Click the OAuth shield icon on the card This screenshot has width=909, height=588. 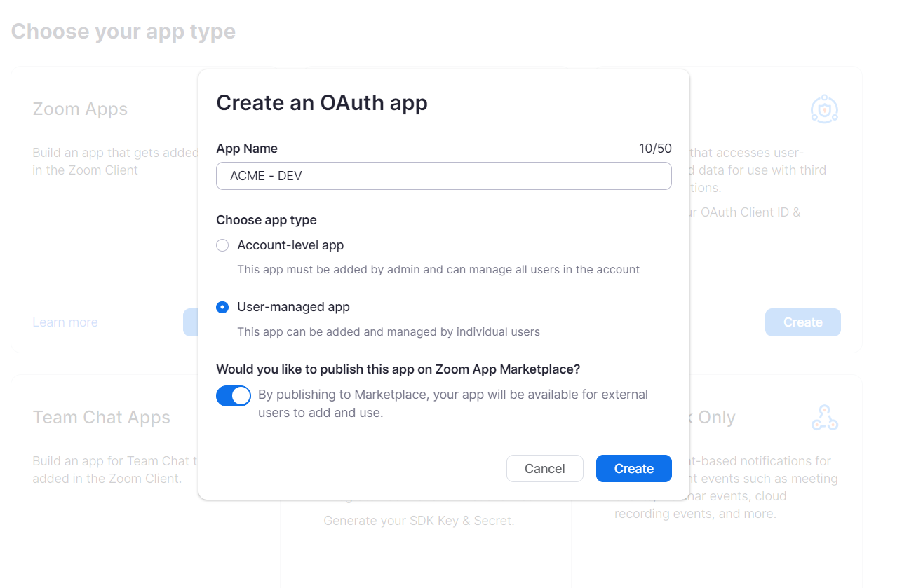(824, 109)
